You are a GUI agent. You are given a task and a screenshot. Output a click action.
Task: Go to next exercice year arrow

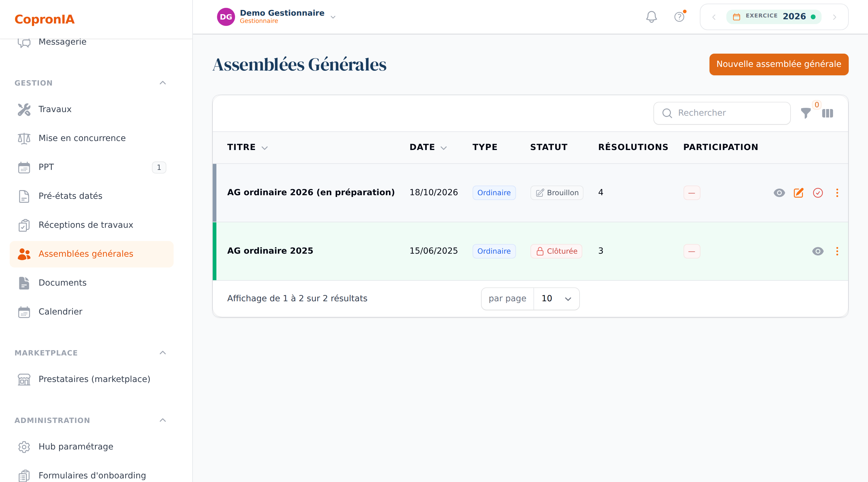pos(835,17)
